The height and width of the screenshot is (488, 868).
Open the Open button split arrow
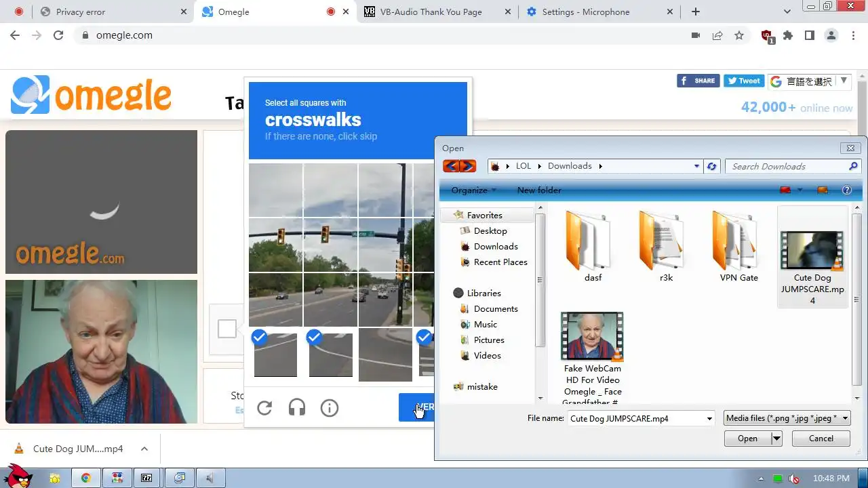click(x=776, y=439)
